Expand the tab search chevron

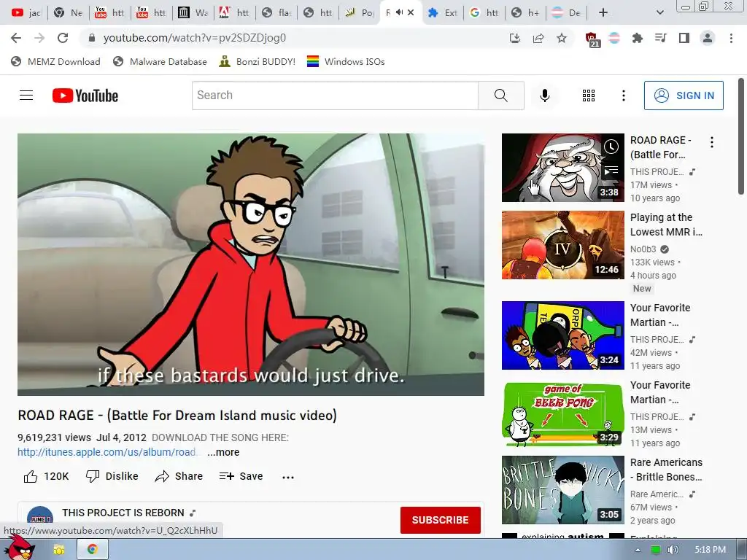tap(659, 13)
